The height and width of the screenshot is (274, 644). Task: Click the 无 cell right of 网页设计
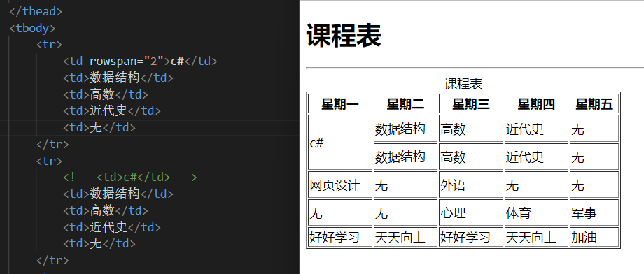(405, 185)
